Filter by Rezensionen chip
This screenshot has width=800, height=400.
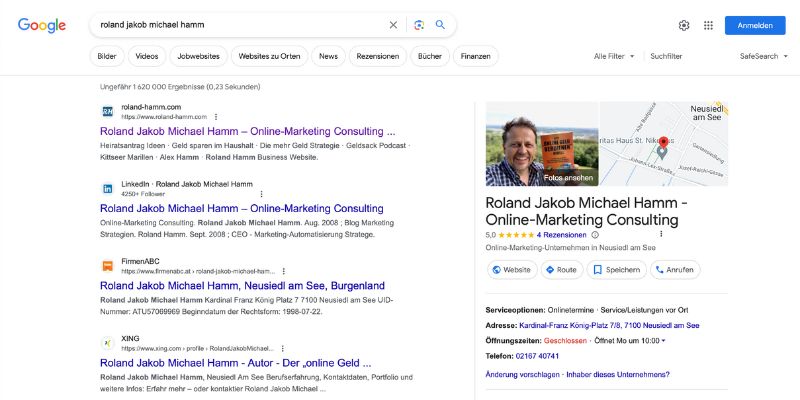[378, 56]
